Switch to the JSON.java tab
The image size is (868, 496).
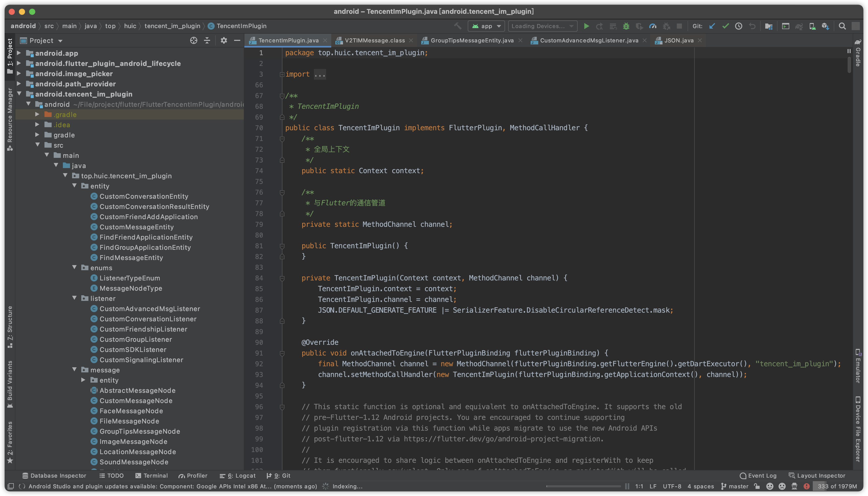(678, 40)
